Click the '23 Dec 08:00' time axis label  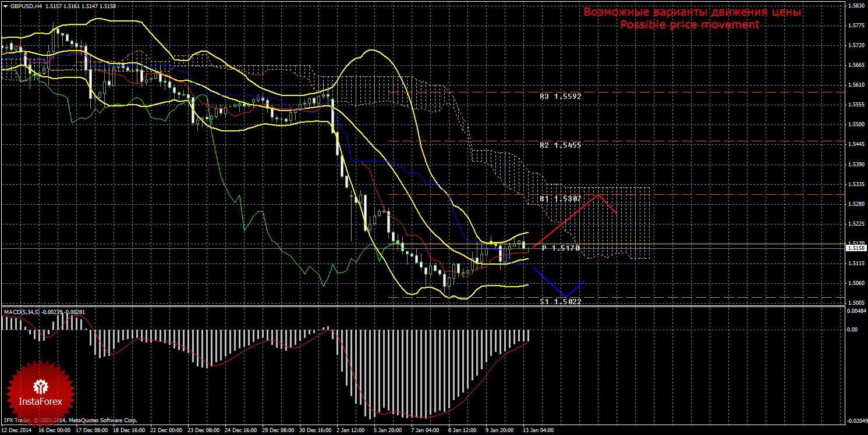point(203,430)
